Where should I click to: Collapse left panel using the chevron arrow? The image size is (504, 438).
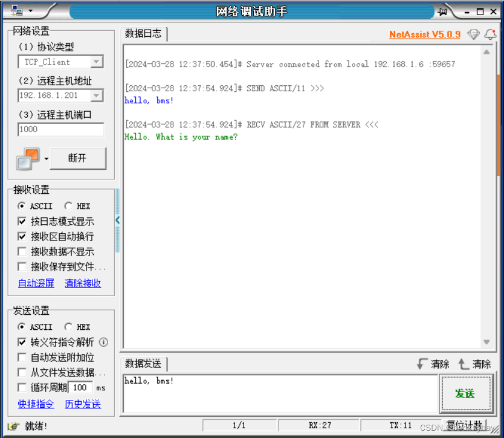[118, 221]
